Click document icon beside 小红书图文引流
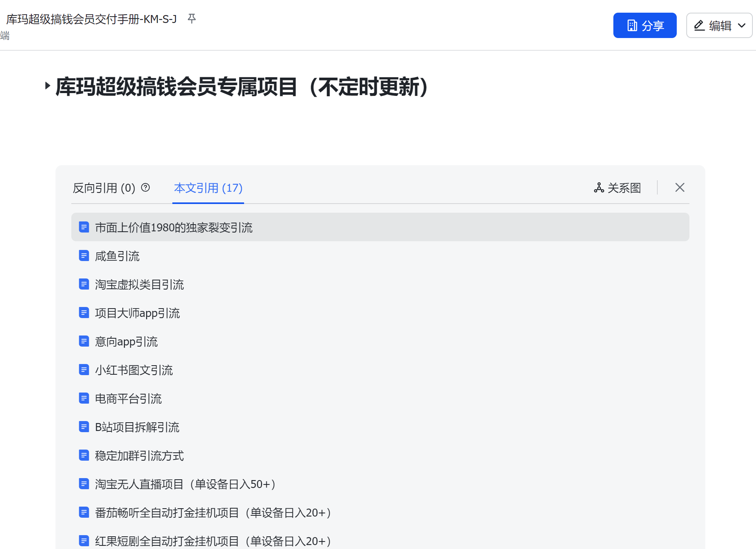 [84, 370]
